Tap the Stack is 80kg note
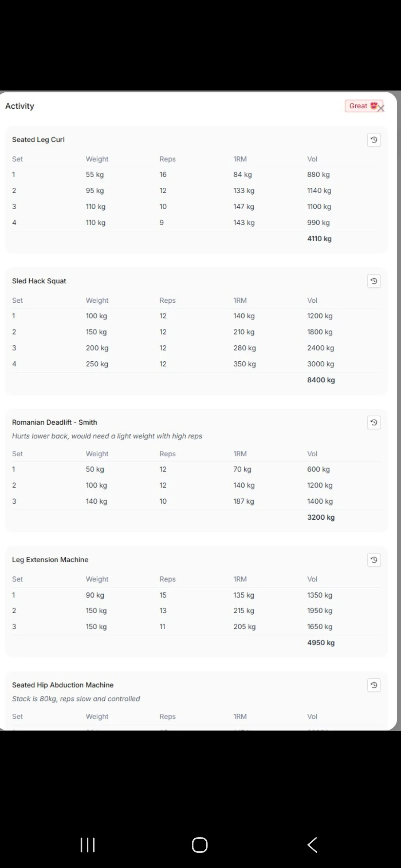 click(x=76, y=698)
